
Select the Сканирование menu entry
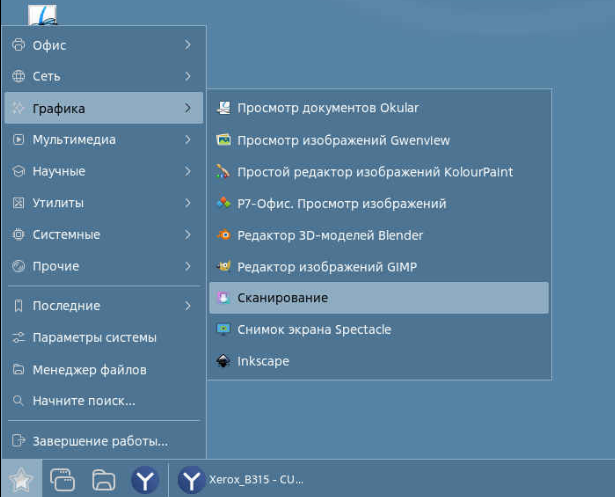(379, 298)
